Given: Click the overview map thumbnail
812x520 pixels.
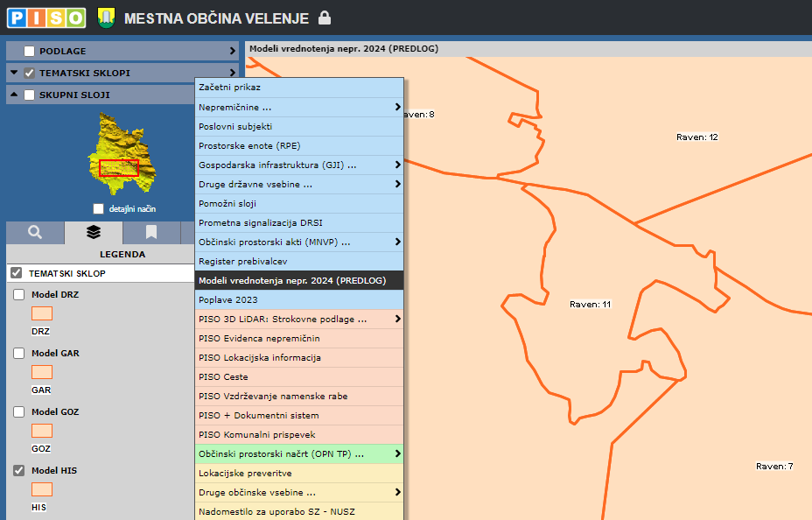Looking at the screenshot, I should point(119,155).
